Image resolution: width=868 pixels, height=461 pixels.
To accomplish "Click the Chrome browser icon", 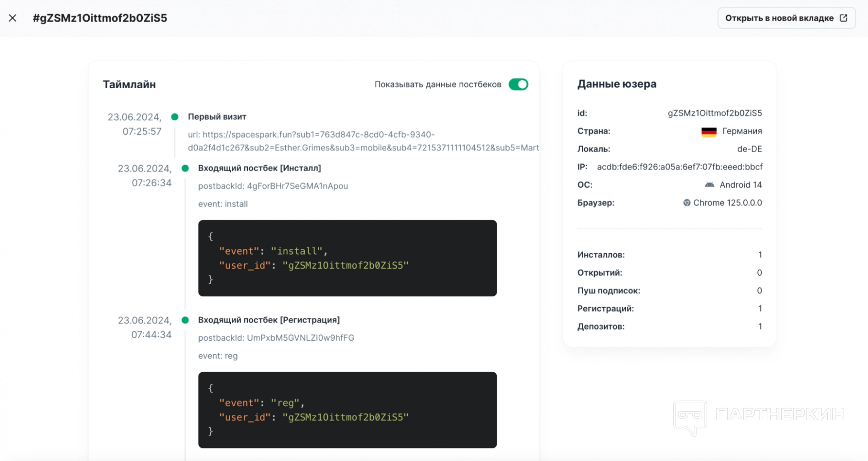I will (x=686, y=203).
